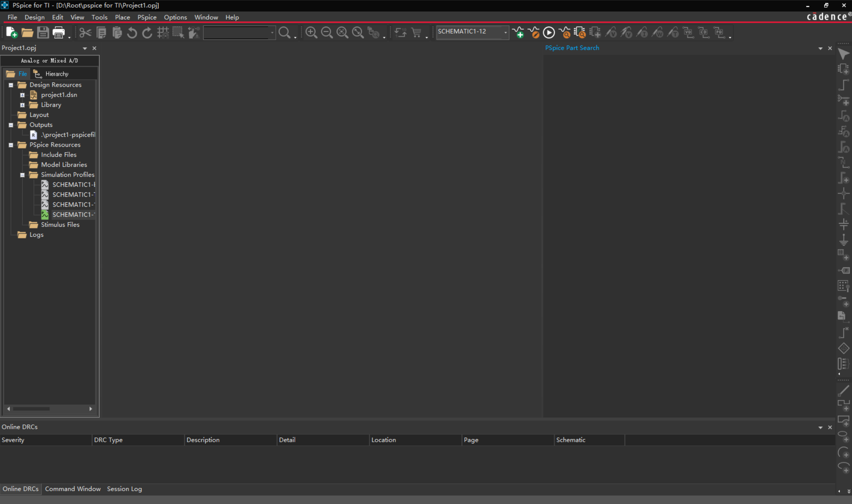Select the Place Wire tool
Image resolution: width=852 pixels, height=504 pixels.
[x=844, y=85]
